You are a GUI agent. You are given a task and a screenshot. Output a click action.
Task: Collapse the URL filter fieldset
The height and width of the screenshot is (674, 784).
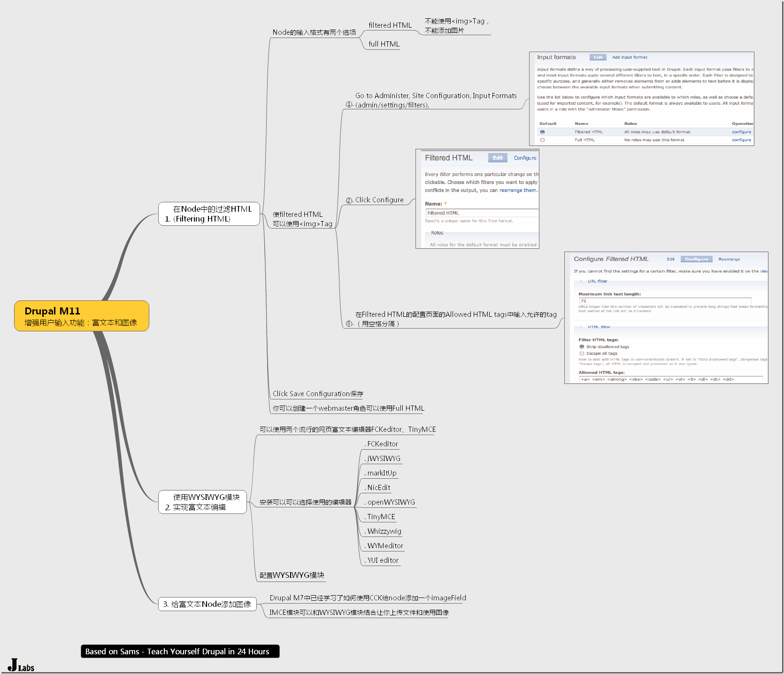pos(597,281)
